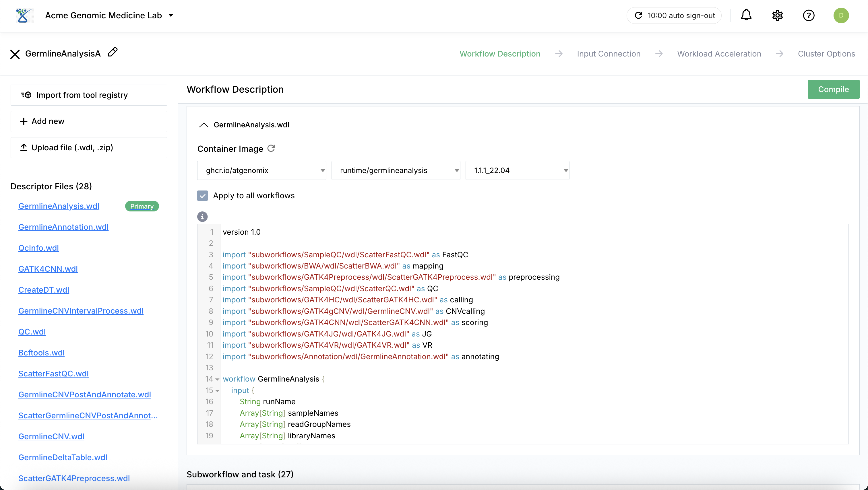The image size is (868, 490).
Task: Open the 1.1.1_22.04 version tag dropdown
Action: coord(517,170)
